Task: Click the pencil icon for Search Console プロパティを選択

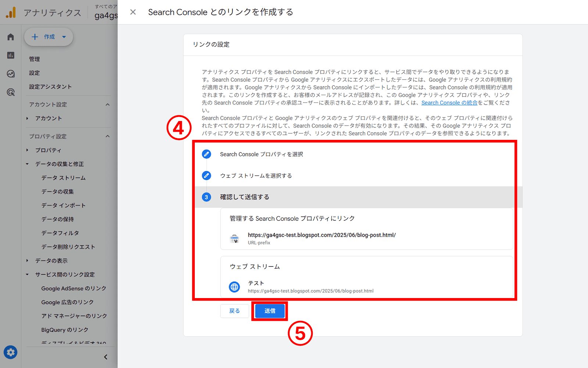Action: (x=206, y=154)
